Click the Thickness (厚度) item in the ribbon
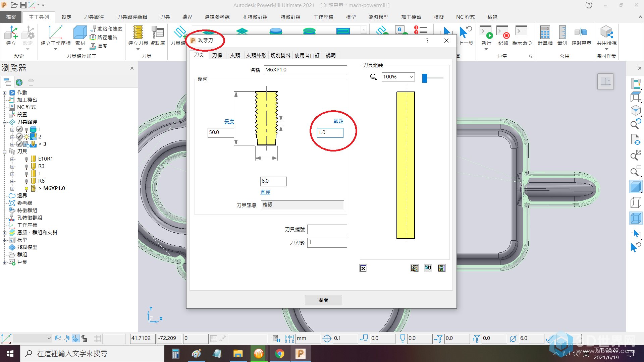644x362 pixels. pos(99,46)
